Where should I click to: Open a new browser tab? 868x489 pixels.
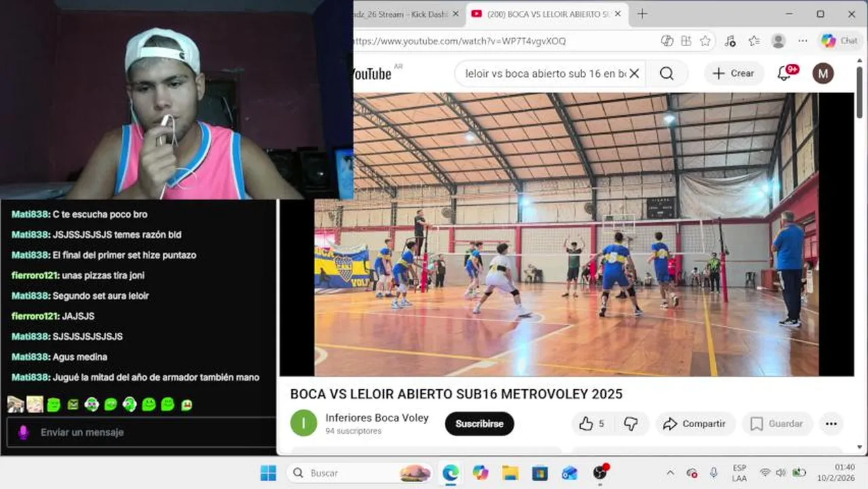pos(642,14)
